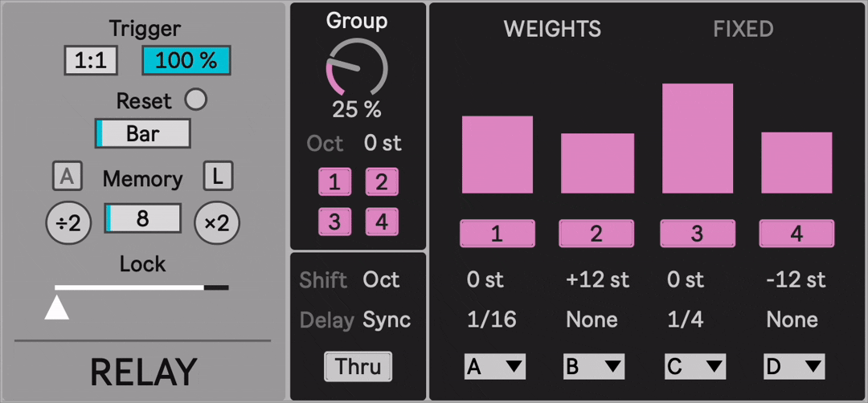The height and width of the screenshot is (403, 868).
Task: Click the Memory value field showing 8
Action: pyautogui.click(x=142, y=218)
